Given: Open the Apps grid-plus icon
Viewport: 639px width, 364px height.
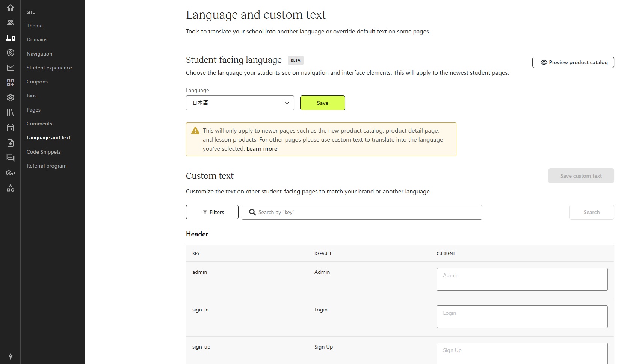Looking at the screenshot, I should tap(11, 83).
